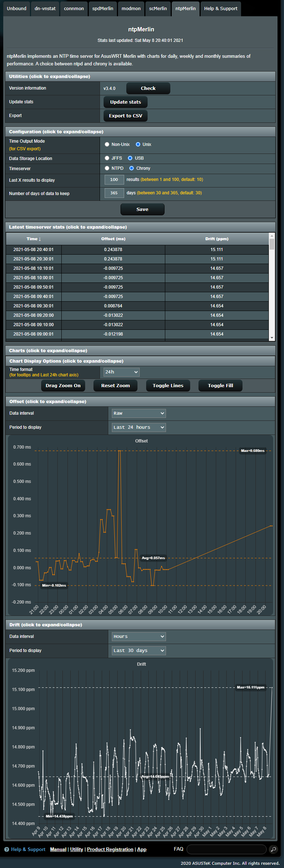Open Offset data interval Raw dropdown
The width and height of the screenshot is (284, 868).
139,413
